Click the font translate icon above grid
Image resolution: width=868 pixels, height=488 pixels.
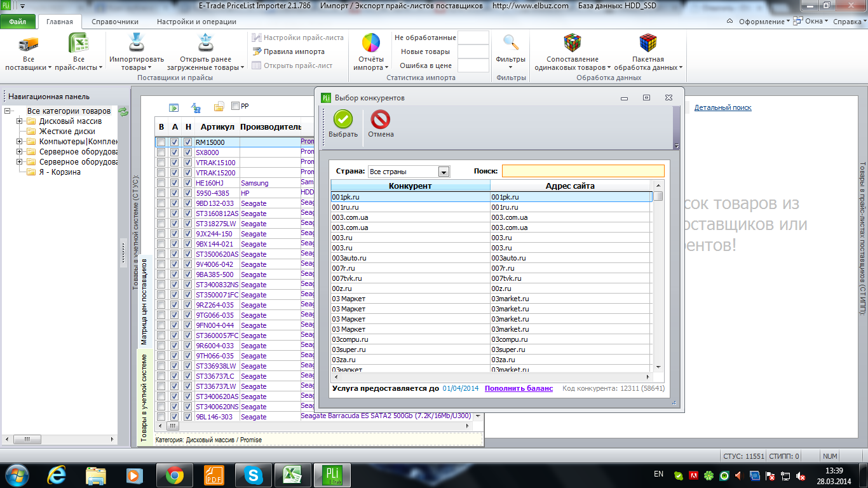coord(196,107)
